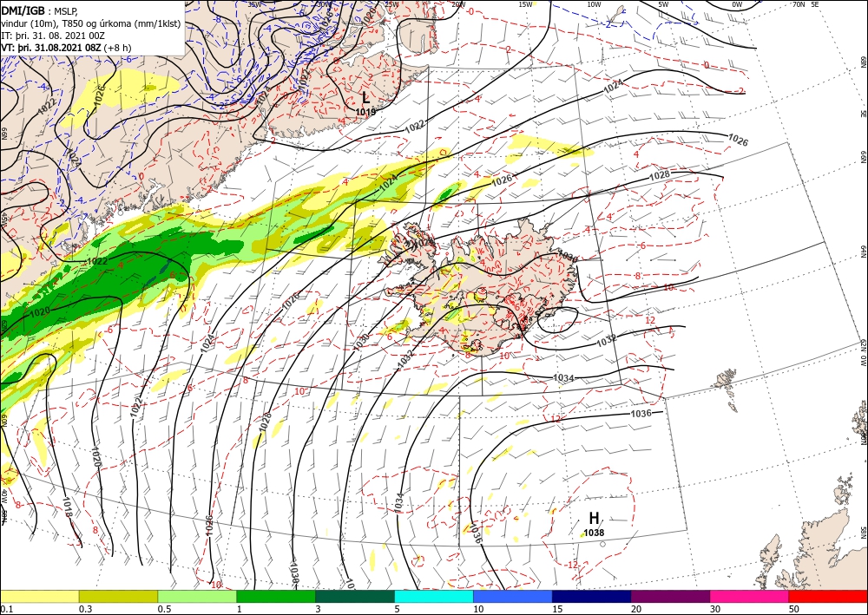
Task: Click the olive 0.3–0.5 legend swatch
Action: tap(118, 596)
